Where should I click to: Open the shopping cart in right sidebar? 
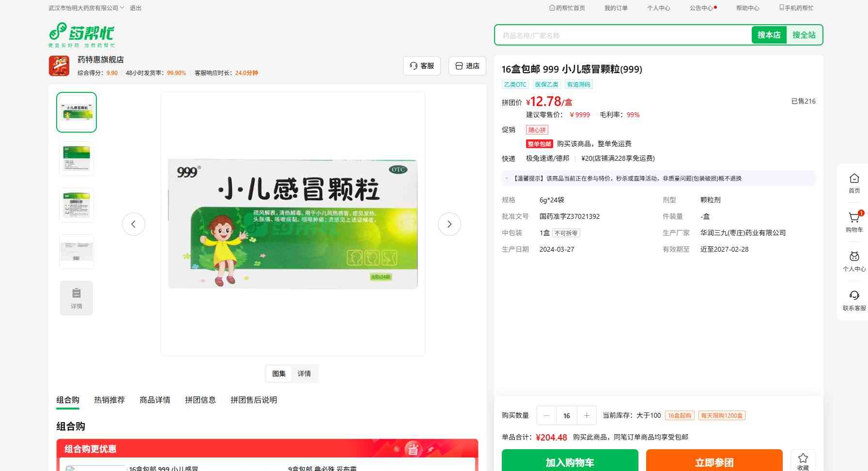[x=854, y=219]
